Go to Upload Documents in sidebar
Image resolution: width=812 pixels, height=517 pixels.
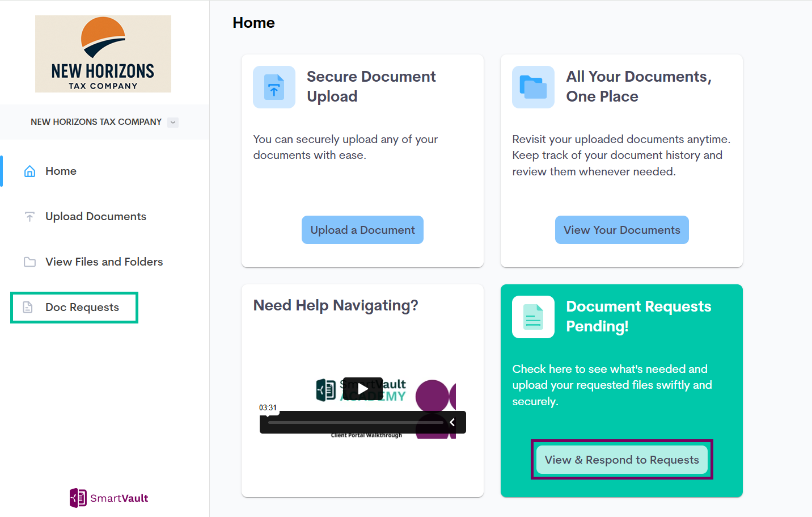pyautogui.click(x=95, y=217)
